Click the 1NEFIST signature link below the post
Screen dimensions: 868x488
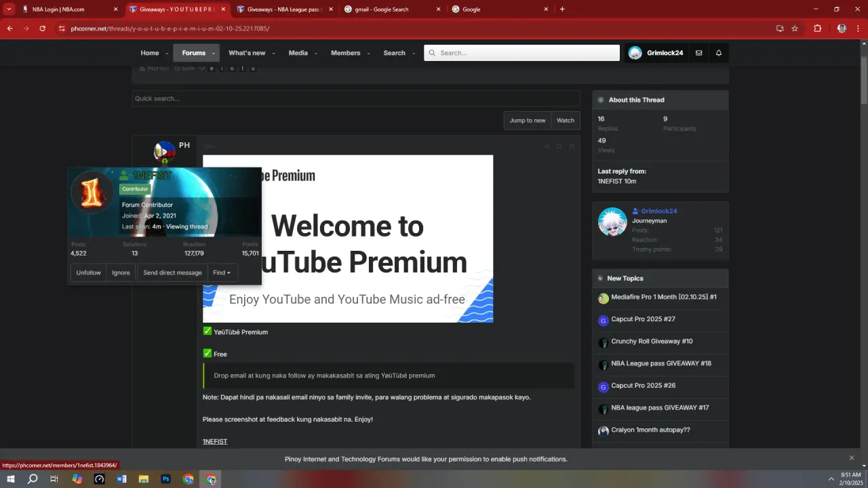pyautogui.click(x=215, y=442)
